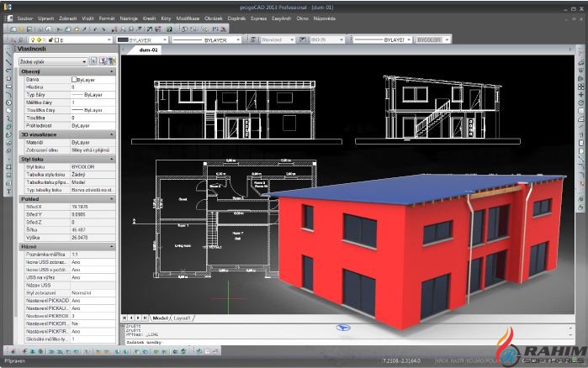The height and width of the screenshot is (368, 588).
Task: Open the Nápověda menu
Action: coord(325,18)
